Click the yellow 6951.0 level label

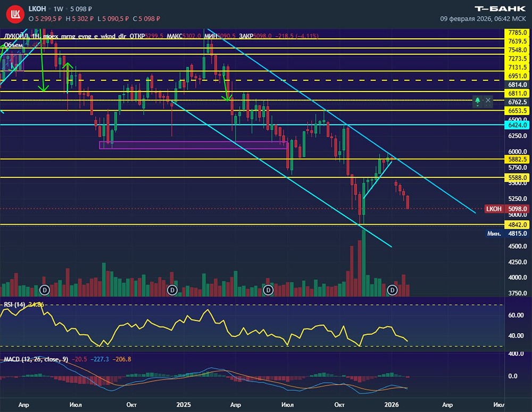pyautogui.click(x=518, y=76)
